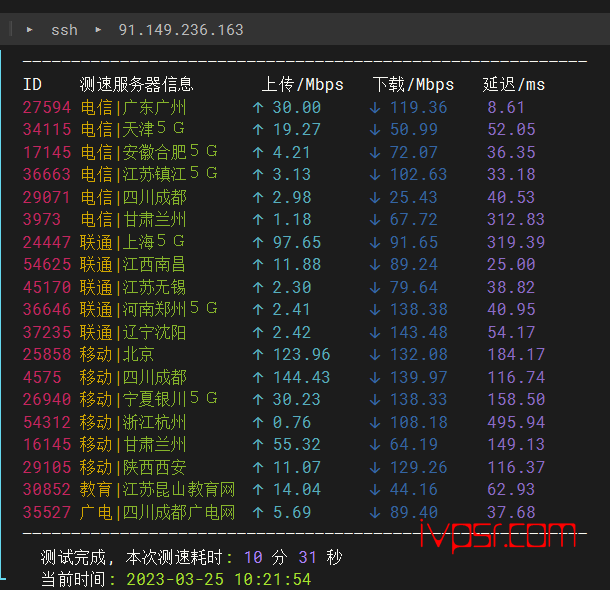Select server ID 16145
Image resolution: width=610 pixels, height=590 pixels.
[47, 444]
